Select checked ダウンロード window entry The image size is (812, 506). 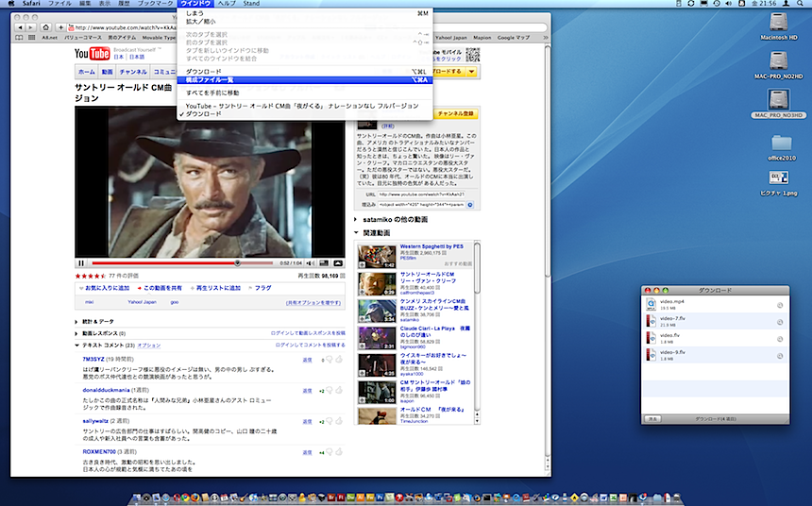pyautogui.click(x=304, y=113)
